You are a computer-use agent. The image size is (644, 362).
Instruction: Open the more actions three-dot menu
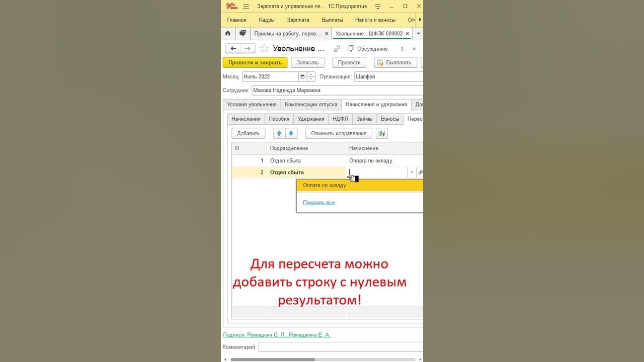tap(402, 49)
